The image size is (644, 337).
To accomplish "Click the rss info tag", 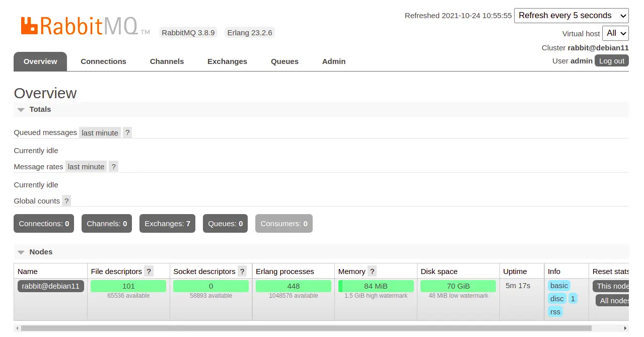I will click(555, 312).
